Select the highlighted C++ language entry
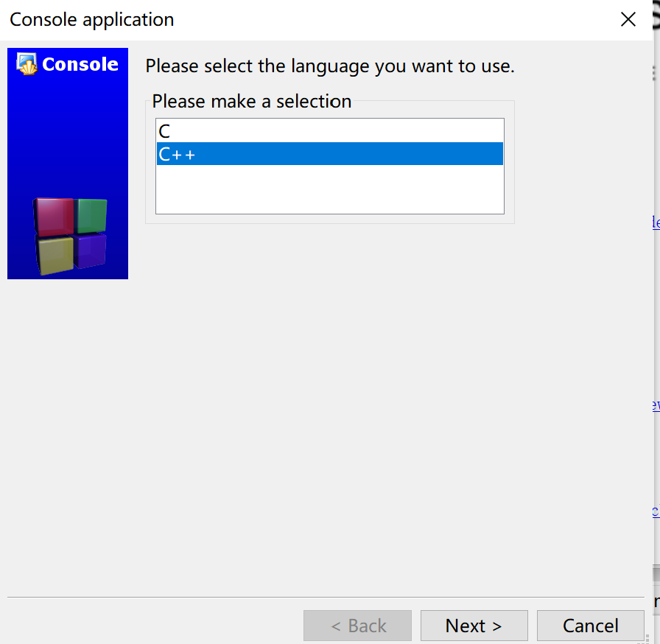This screenshot has width=660, height=644. coord(329,154)
